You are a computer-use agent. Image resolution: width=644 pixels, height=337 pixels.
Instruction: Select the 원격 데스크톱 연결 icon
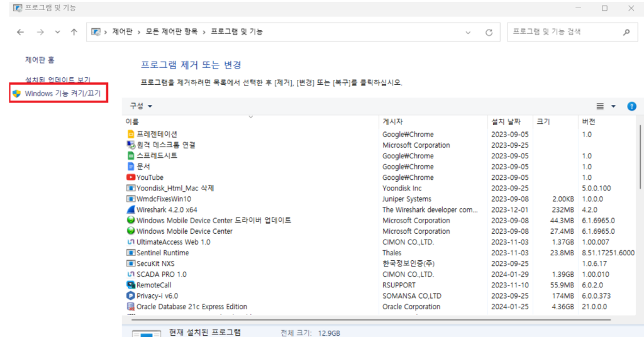pos(131,145)
